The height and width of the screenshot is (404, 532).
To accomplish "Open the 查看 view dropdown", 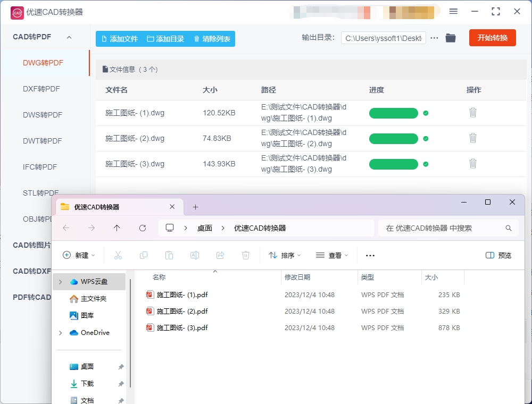I will [x=332, y=255].
